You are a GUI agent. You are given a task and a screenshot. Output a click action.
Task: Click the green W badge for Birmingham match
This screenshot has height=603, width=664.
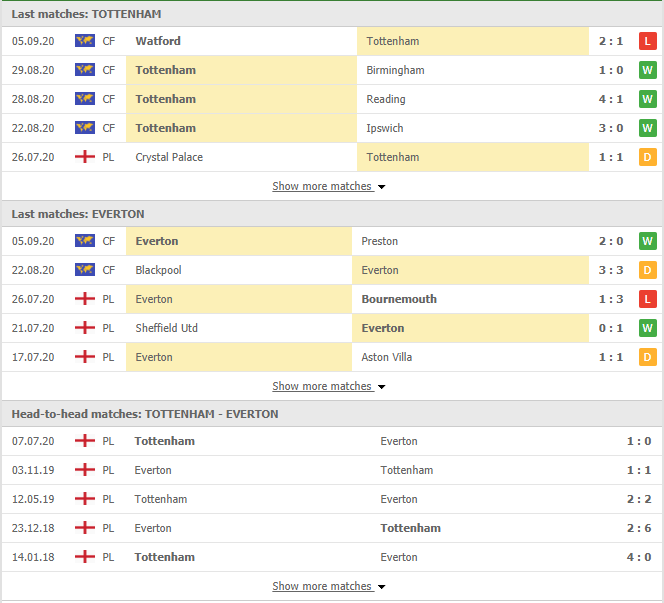[647, 70]
